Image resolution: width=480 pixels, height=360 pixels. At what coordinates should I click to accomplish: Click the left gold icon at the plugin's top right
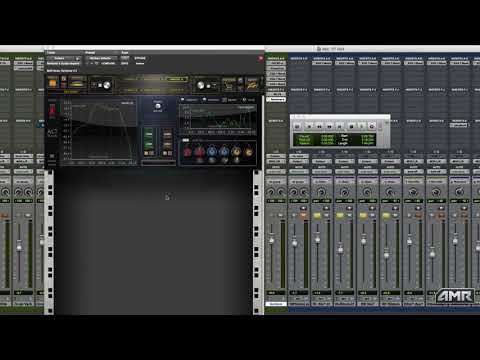coord(229,84)
